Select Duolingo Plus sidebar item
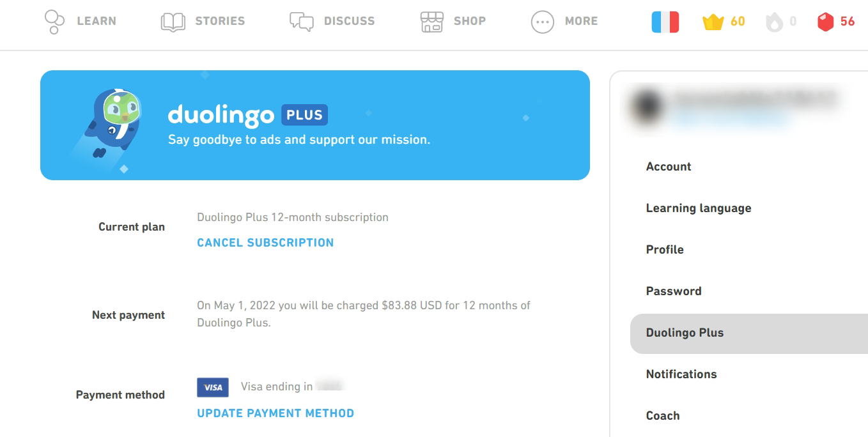868x437 pixels. point(685,333)
